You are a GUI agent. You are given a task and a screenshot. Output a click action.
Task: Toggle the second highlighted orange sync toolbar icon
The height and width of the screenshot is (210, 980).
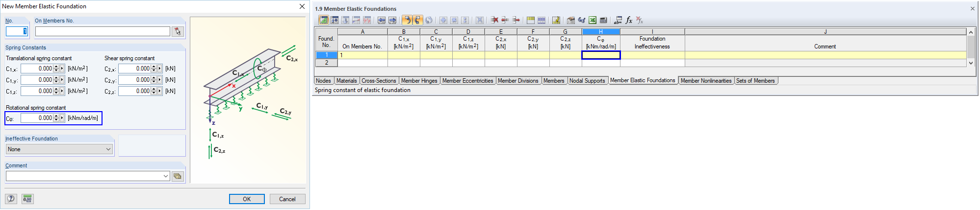click(417, 20)
